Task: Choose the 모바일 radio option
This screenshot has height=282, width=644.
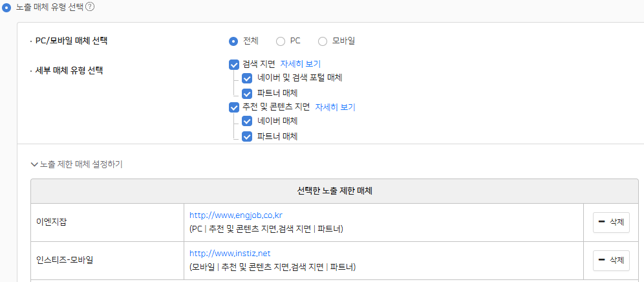Action: (323, 41)
